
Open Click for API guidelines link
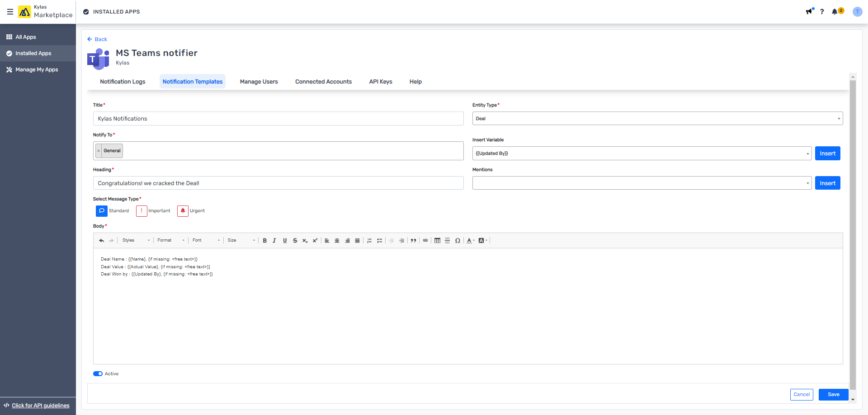[41, 406]
